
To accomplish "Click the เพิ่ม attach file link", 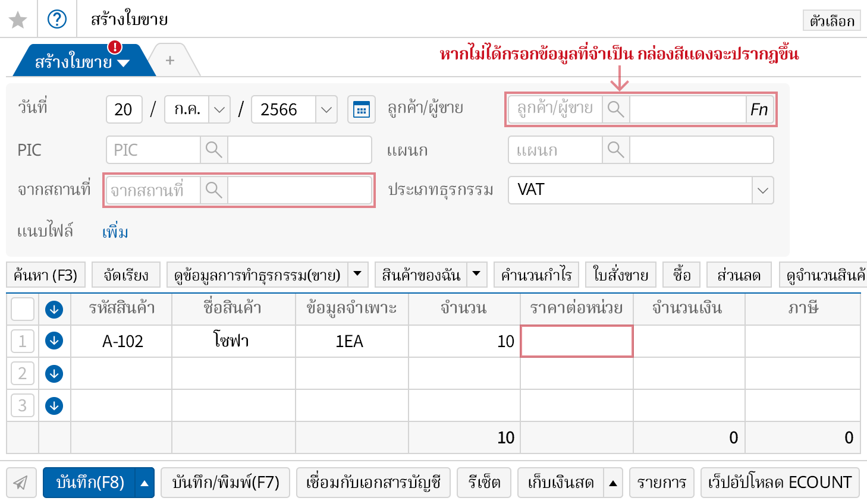I will 115,231.
